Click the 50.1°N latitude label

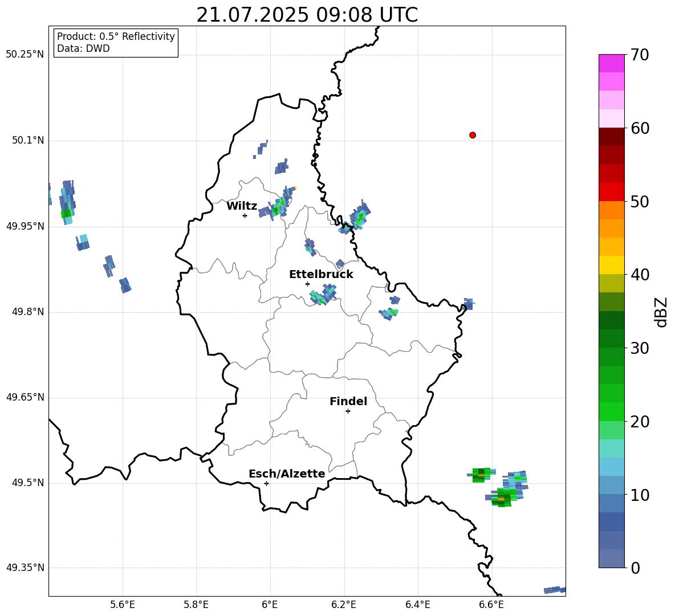[x=28, y=141]
